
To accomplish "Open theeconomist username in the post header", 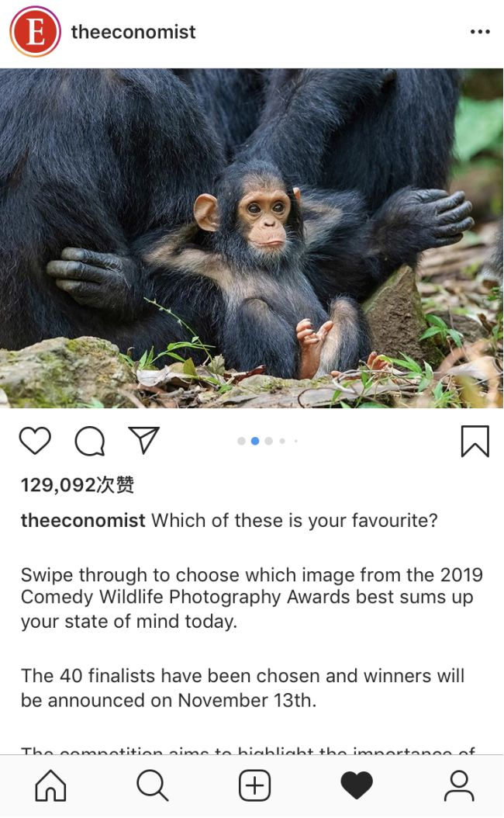I will [133, 32].
